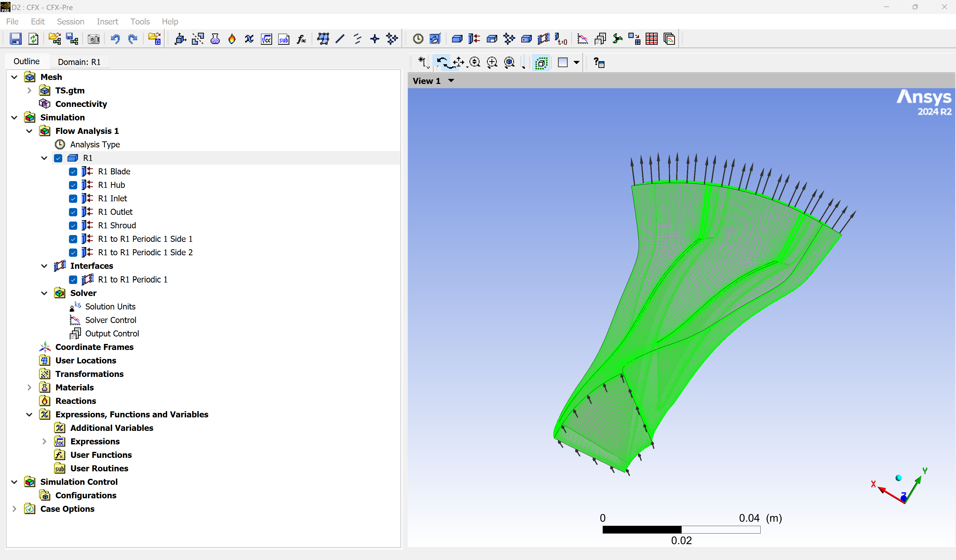
Task: Click the Undo arrow icon
Action: point(115,39)
